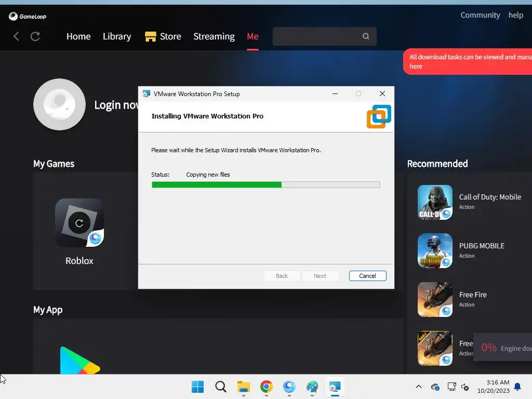Image resolution: width=532 pixels, height=399 pixels.
Task: Click the network tray icon
Action: (451, 387)
